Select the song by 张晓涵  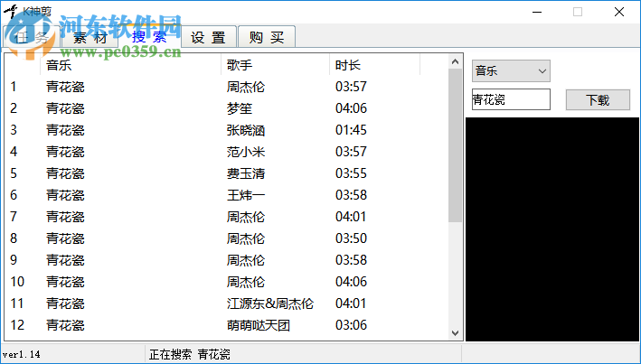pyautogui.click(x=246, y=130)
